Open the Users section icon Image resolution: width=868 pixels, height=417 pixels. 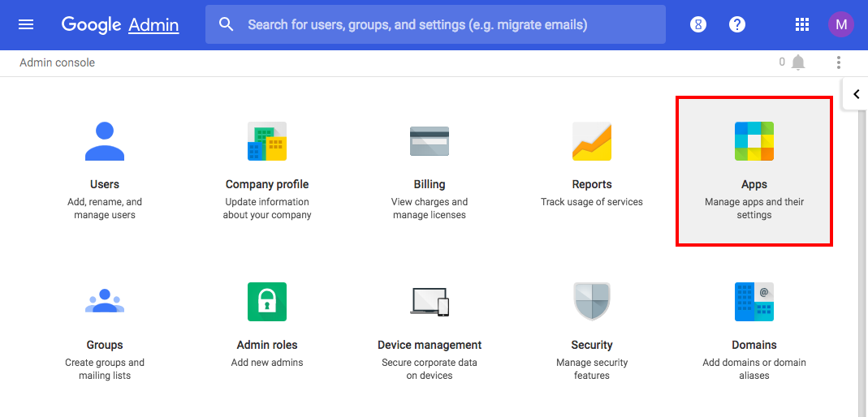pos(105,141)
